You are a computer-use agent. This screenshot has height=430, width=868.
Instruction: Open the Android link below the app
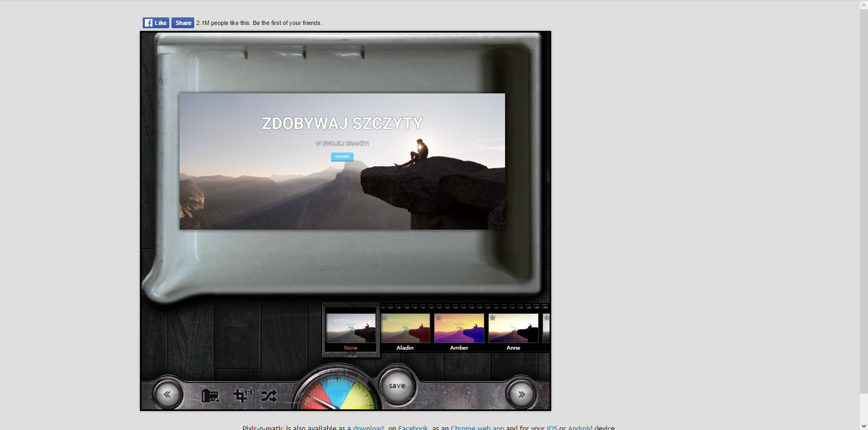(x=580, y=428)
